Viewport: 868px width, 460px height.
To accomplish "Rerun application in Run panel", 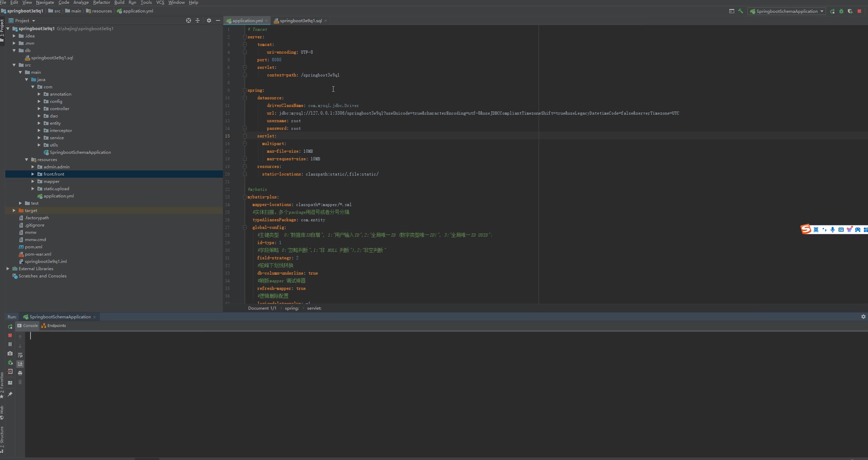I will [x=10, y=326].
